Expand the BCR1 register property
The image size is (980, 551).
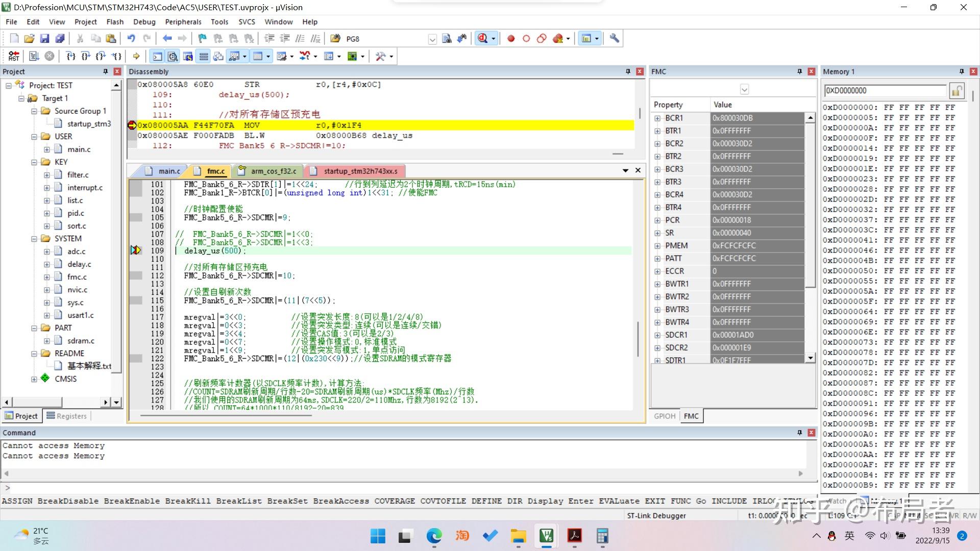pos(657,118)
